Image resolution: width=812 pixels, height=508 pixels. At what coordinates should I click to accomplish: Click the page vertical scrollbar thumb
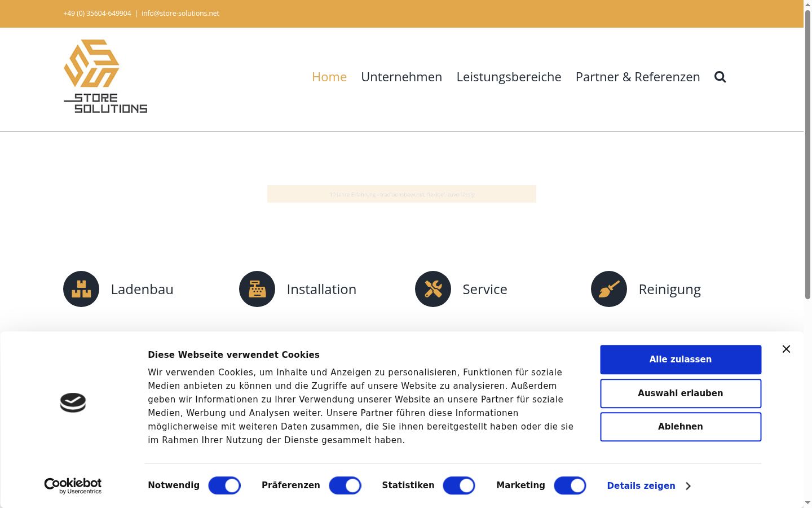807,154
